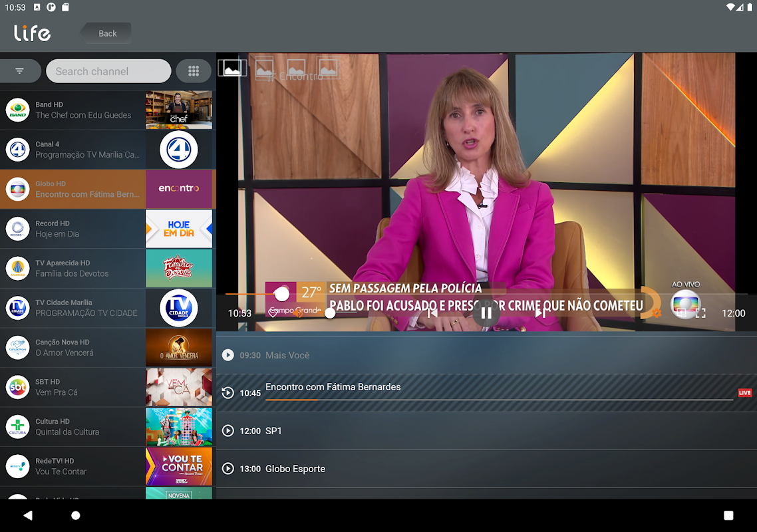Select 'Encontro com Fátima Bern...' channel row text
The image size is (757, 532).
click(87, 195)
